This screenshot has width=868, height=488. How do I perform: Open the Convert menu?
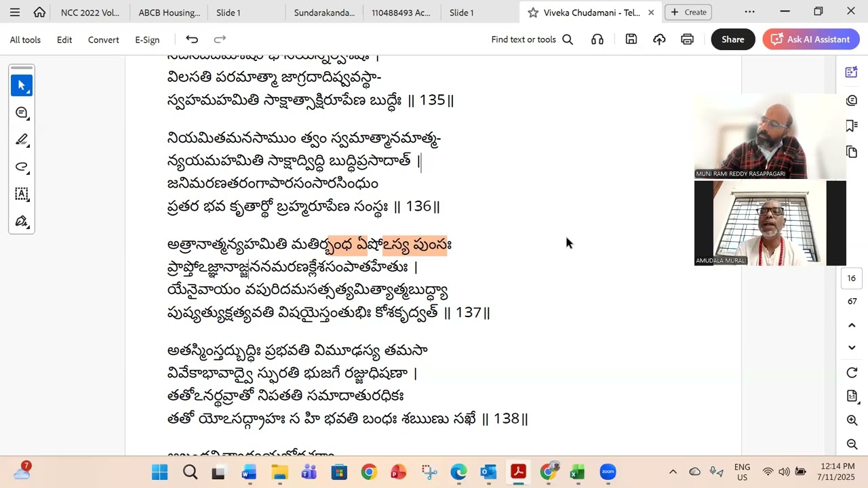coord(103,39)
